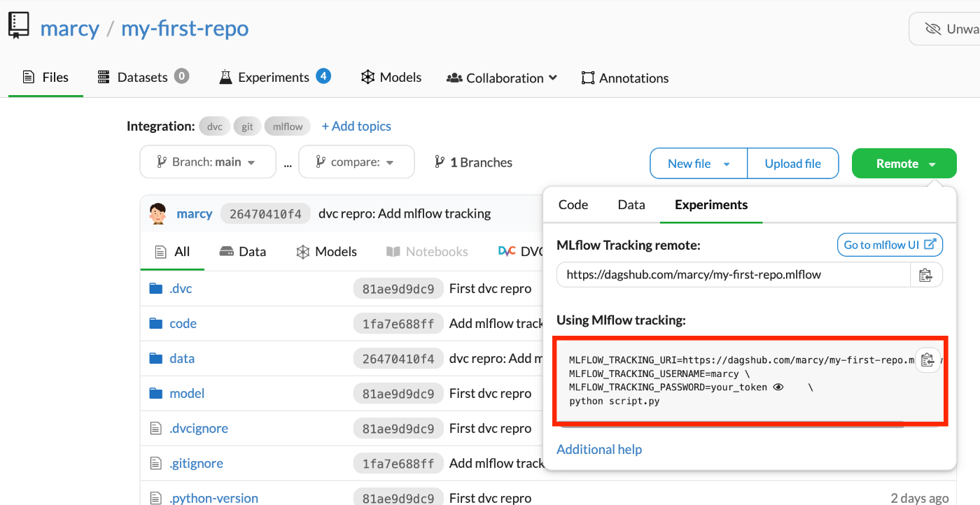The height and width of the screenshot is (505, 980).
Task: Click the dvc integration tag
Action: [215, 127]
